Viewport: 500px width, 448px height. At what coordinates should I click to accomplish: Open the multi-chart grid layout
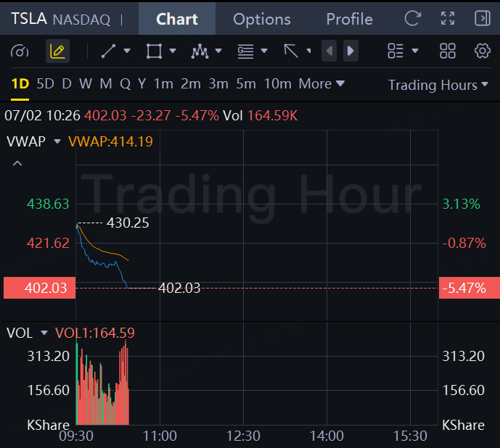448,51
